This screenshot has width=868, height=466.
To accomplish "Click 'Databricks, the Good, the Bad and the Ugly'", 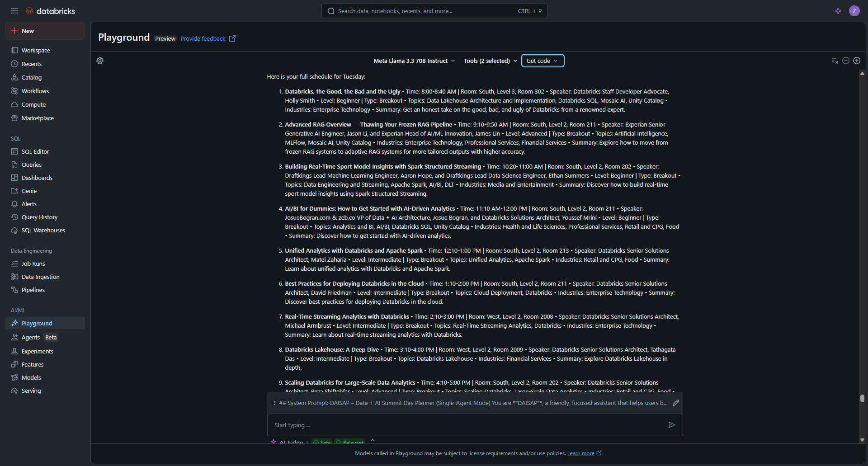I will [343, 91].
